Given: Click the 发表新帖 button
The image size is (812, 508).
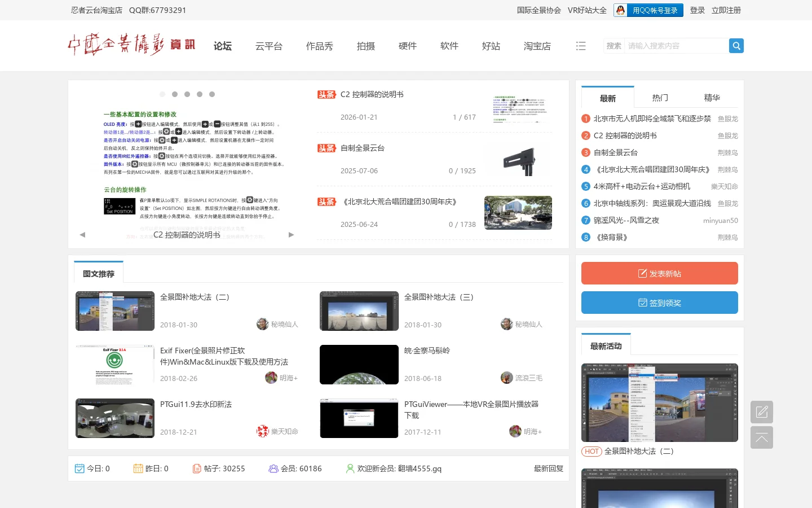Looking at the screenshot, I should pos(660,273).
